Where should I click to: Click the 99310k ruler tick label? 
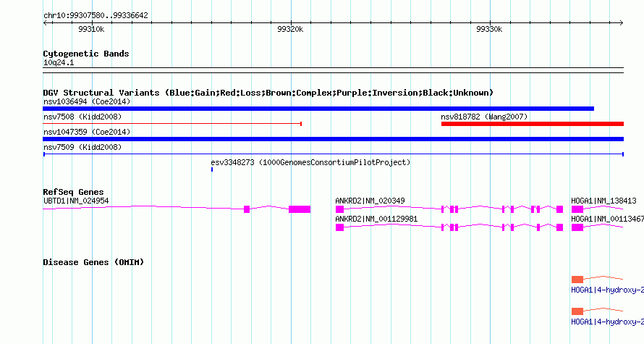pos(91,29)
